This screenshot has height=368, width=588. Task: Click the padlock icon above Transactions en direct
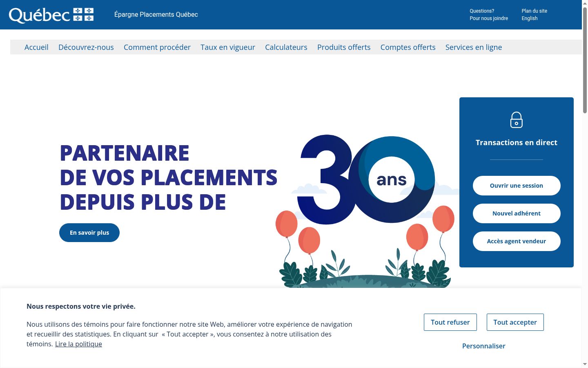tap(517, 120)
